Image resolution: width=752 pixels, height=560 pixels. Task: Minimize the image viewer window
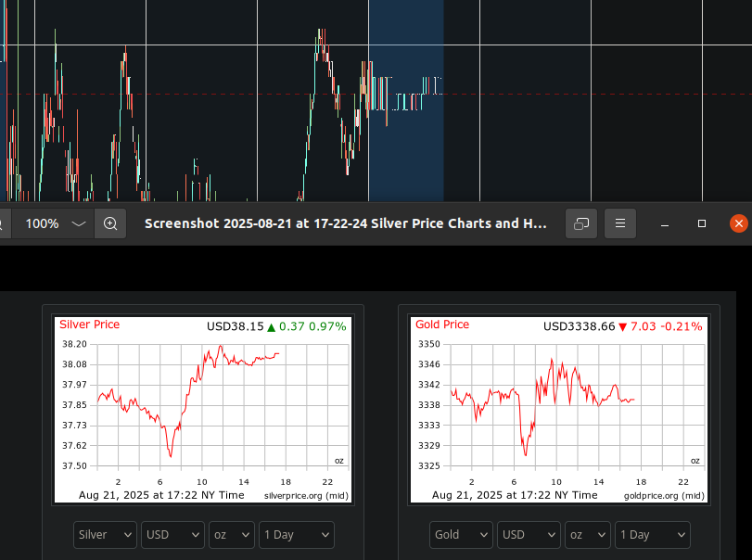(x=665, y=223)
